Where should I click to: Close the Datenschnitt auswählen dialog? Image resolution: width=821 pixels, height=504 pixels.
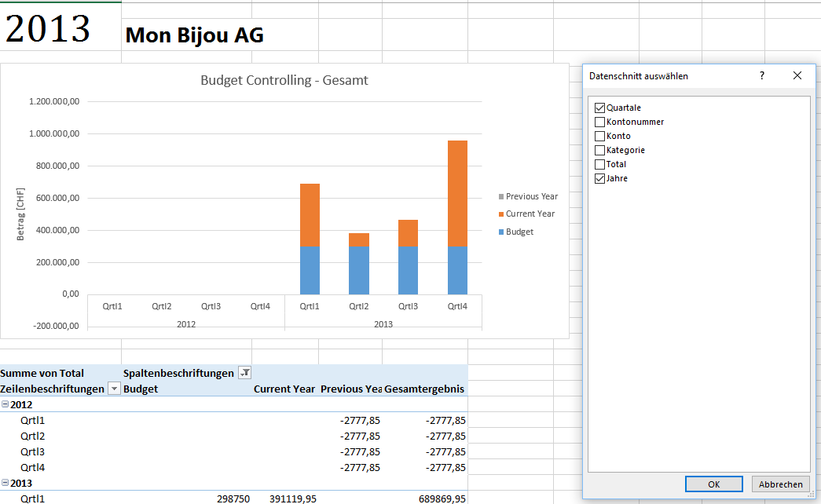(x=797, y=75)
